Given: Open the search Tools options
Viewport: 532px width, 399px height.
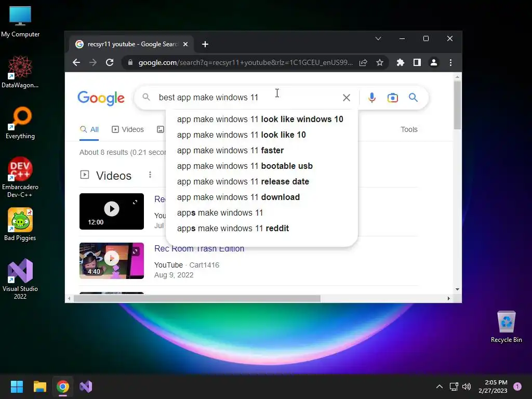Looking at the screenshot, I should (x=409, y=129).
